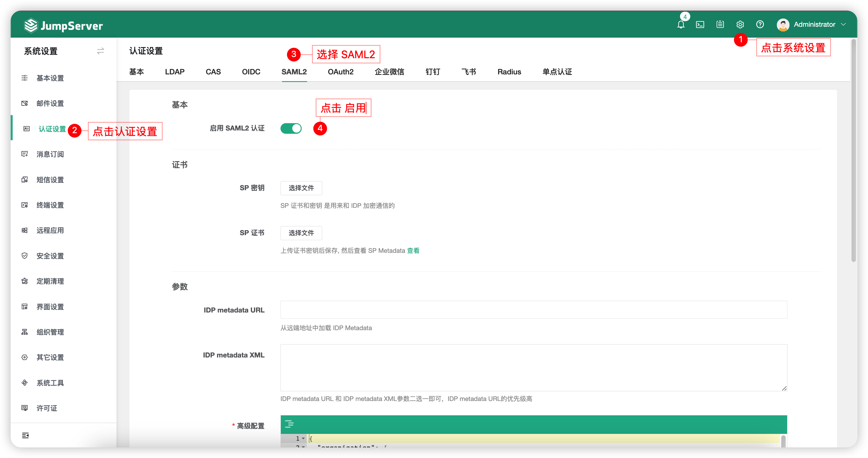Image resolution: width=868 pixels, height=458 pixels.
Task: Switch to the OAuth2 tab
Action: (341, 72)
